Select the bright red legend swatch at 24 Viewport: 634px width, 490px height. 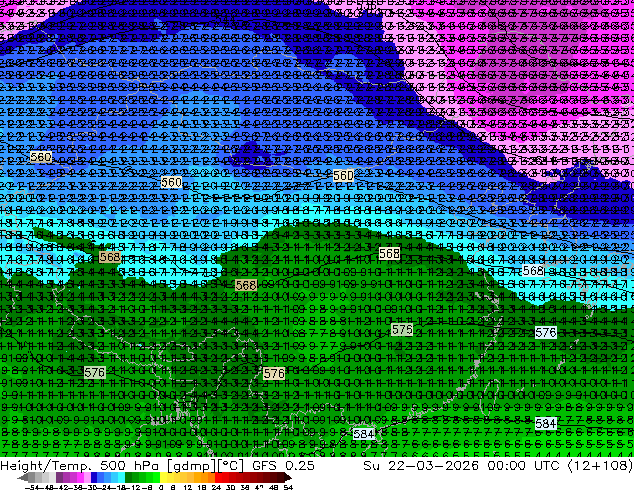tap(218, 477)
